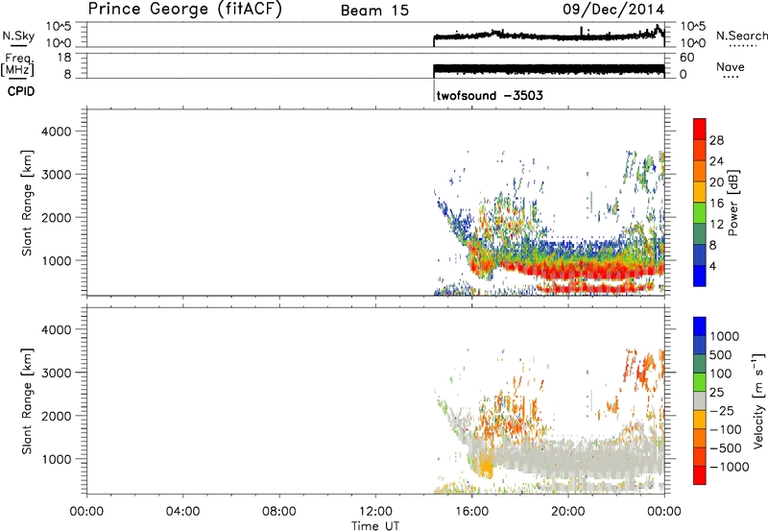This screenshot has width=768, height=532.
Task: Pick the yellow 16-20 dB Power swatch
Action: (x=700, y=191)
